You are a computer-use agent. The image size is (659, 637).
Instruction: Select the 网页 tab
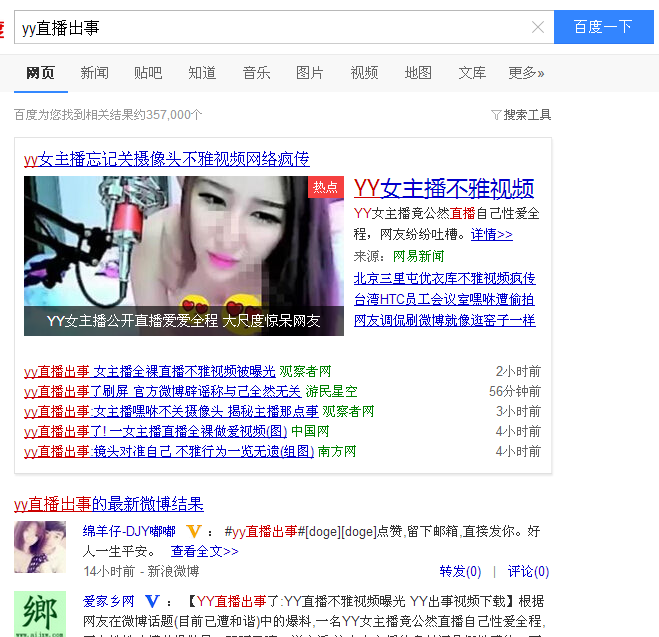(x=40, y=73)
